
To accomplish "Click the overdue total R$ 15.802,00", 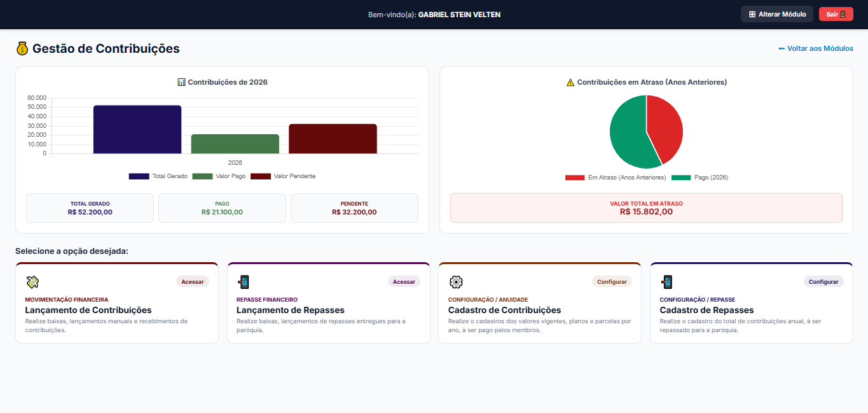I will click(x=646, y=212).
